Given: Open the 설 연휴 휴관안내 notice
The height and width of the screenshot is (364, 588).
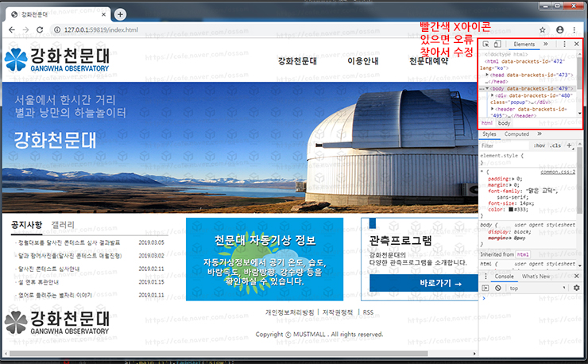Looking at the screenshot, I should [x=38, y=282].
